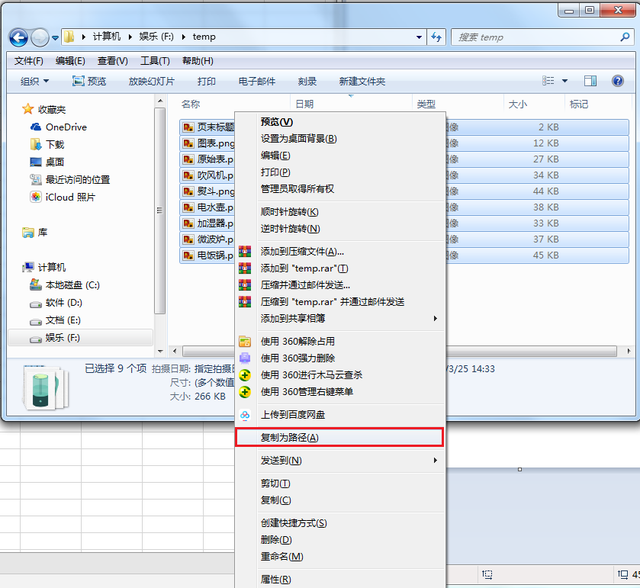Toggle the preview pane icon
The height and width of the screenshot is (588, 640).
tap(590, 81)
